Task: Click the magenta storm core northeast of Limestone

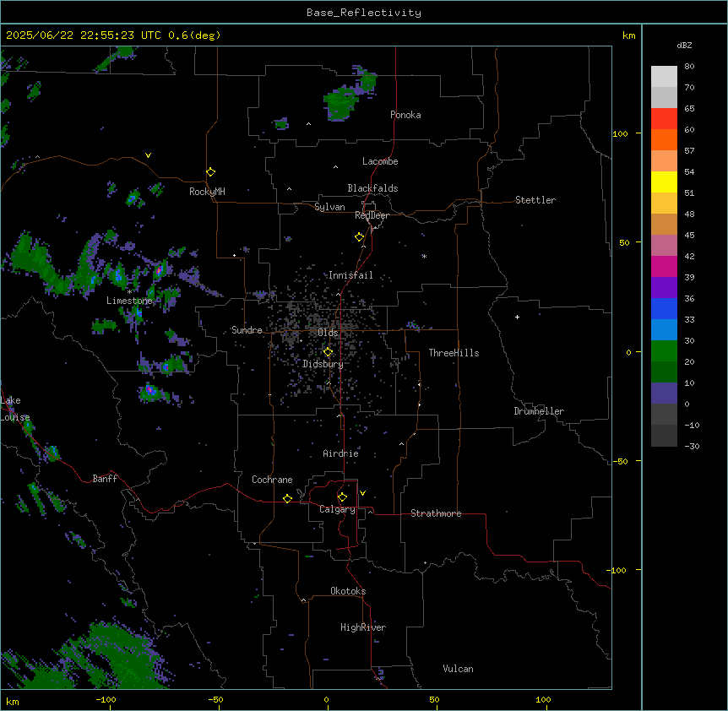Action: coord(160,269)
